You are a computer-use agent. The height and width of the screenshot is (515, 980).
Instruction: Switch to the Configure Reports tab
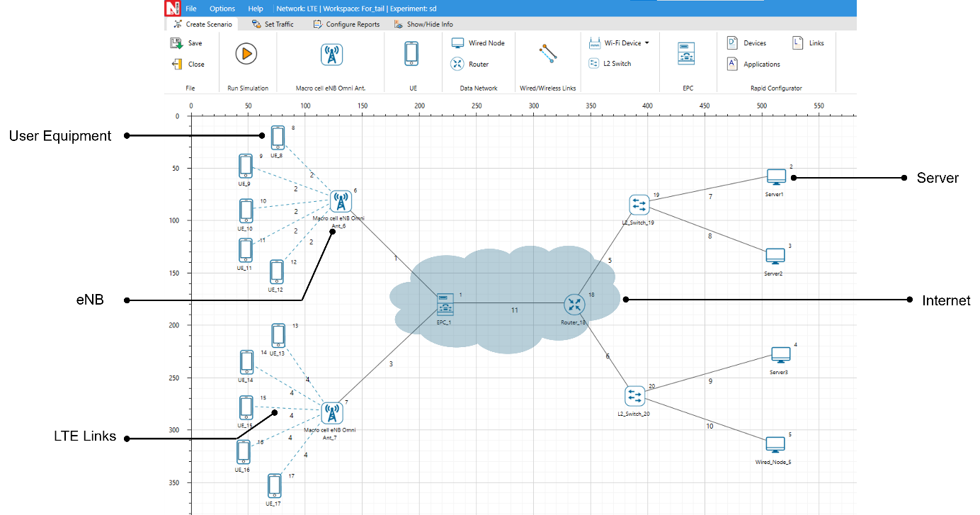[346, 24]
